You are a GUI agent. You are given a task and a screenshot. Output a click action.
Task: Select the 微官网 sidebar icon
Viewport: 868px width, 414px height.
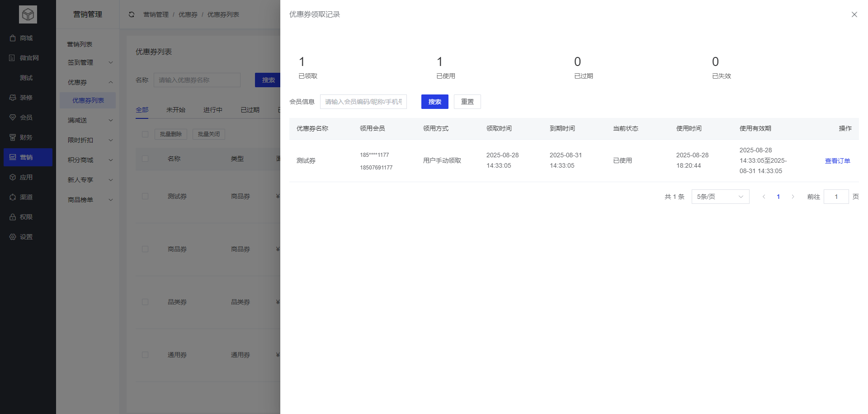pos(27,58)
